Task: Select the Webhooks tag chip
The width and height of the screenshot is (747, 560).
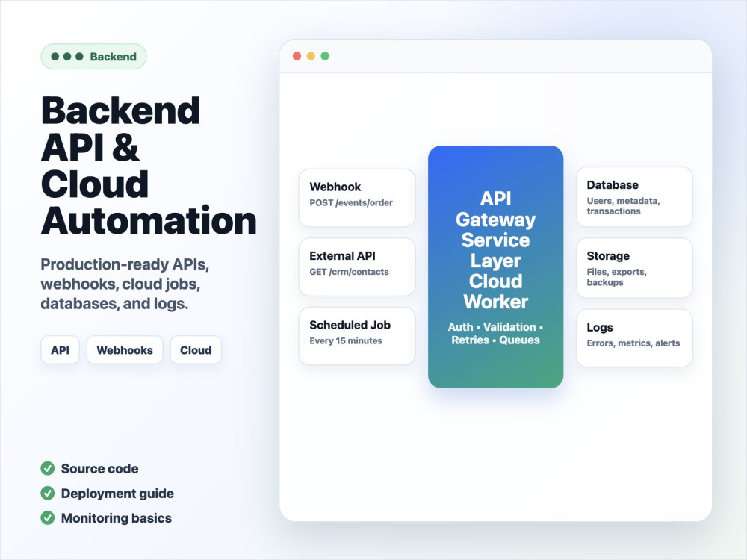Action: (x=125, y=350)
